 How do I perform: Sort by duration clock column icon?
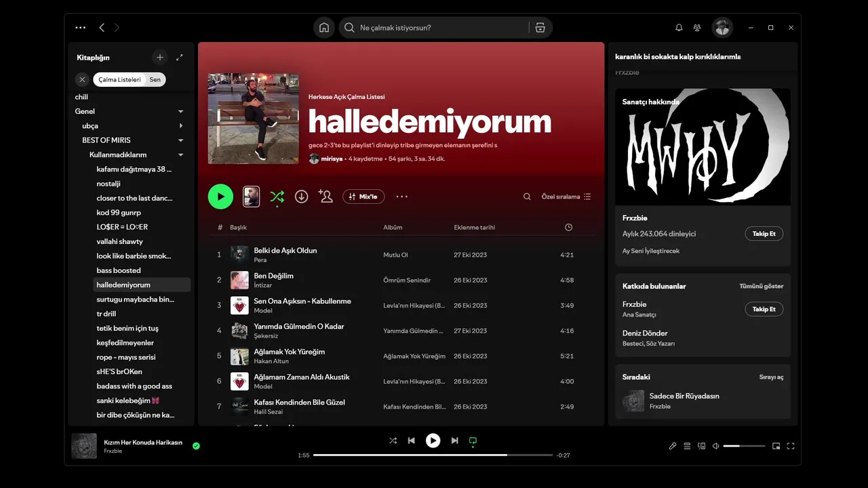pyautogui.click(x=568, y=227)
